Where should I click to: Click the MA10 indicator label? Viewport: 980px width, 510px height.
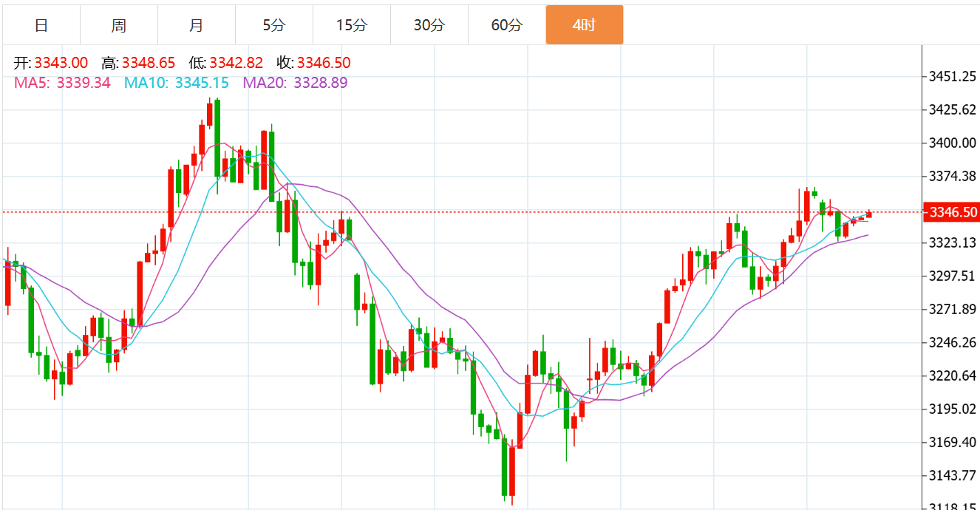pos(176,83)
